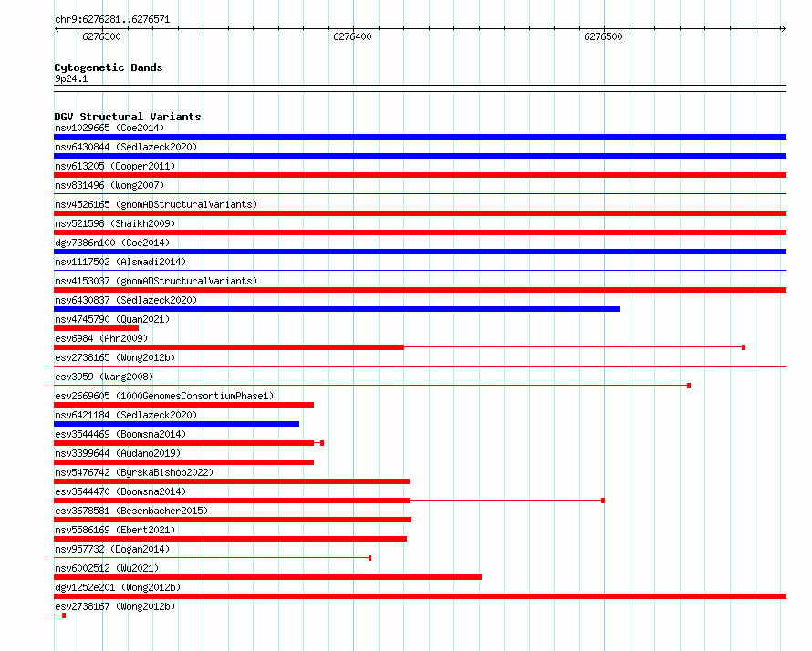Click the right arrow on the ruler

783,28
